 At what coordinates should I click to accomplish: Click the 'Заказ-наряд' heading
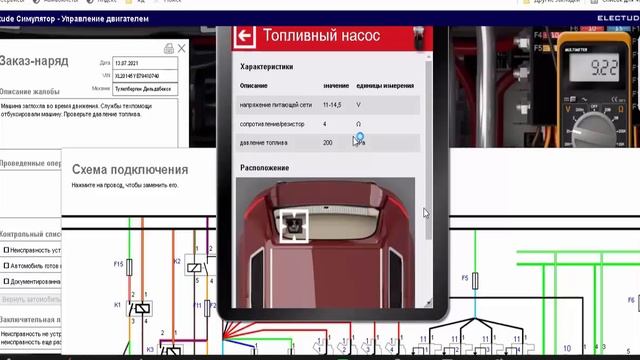click(34, 61)
